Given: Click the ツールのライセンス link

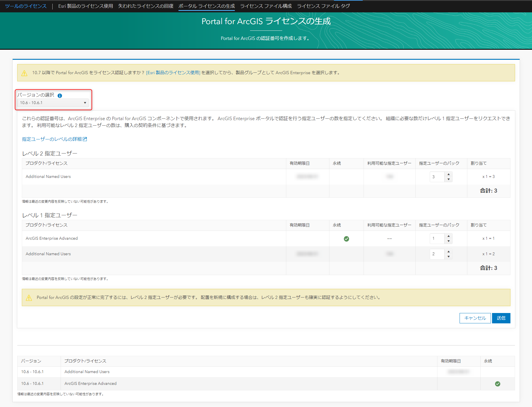Looking at the screenshot, I should tap(26, 6).
